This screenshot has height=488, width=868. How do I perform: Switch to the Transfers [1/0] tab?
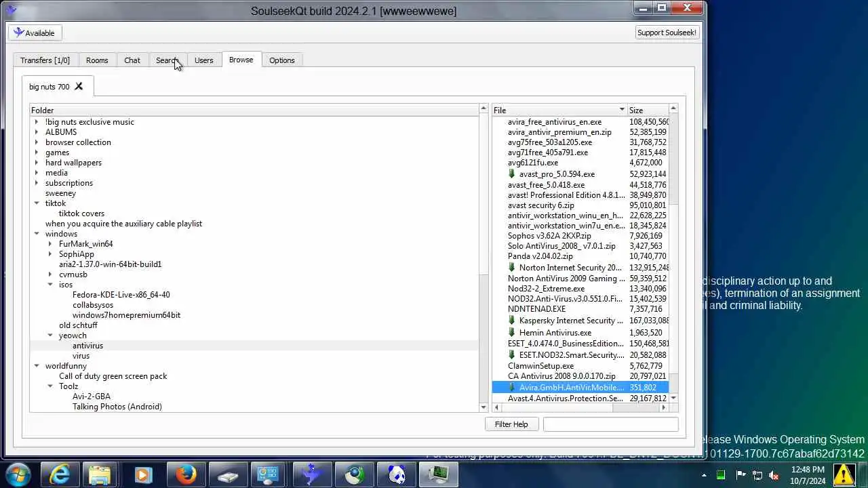45,60
